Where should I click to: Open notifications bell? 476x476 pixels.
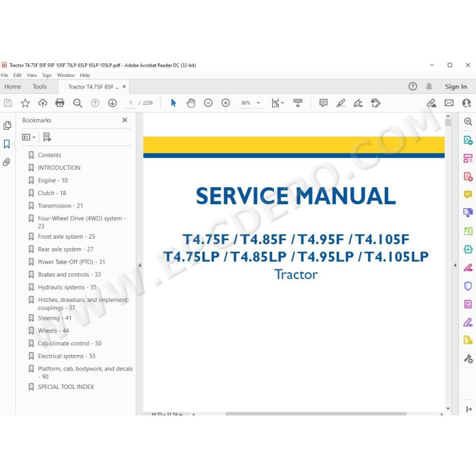(x=429, y=86)
